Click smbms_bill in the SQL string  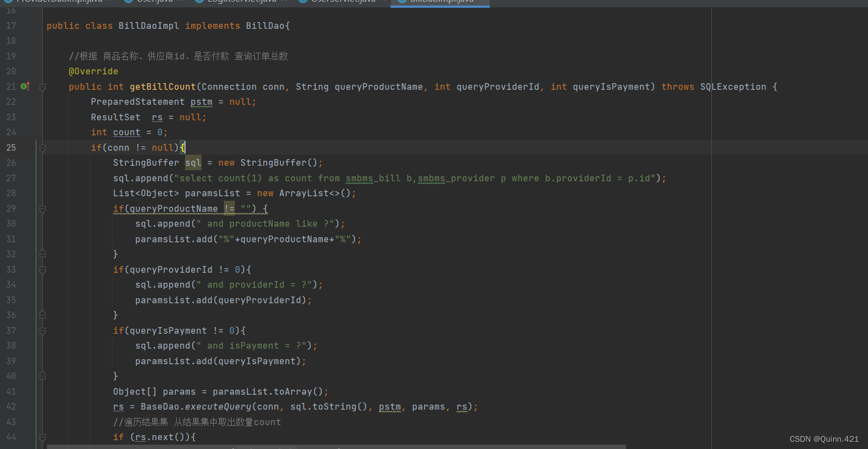point(373,178)
